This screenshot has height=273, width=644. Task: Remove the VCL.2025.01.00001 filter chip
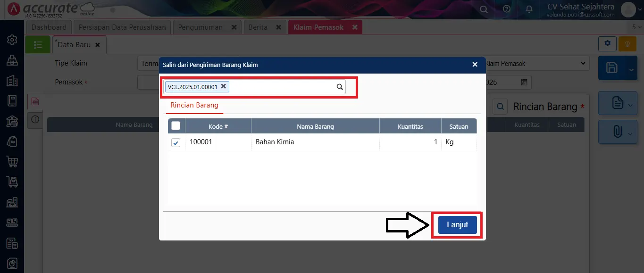coord(223,86)
